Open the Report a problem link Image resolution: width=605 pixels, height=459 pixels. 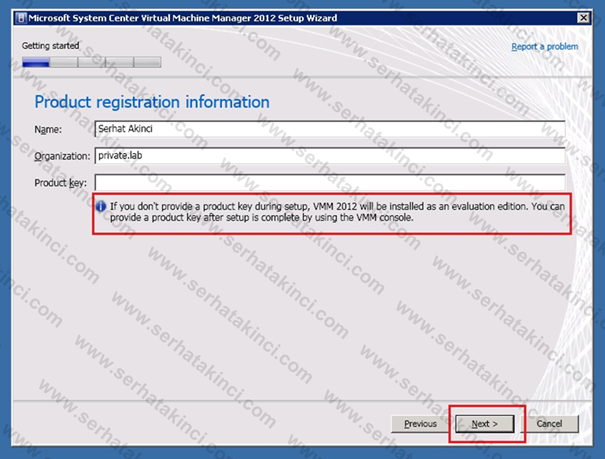[x=544, y=47]
